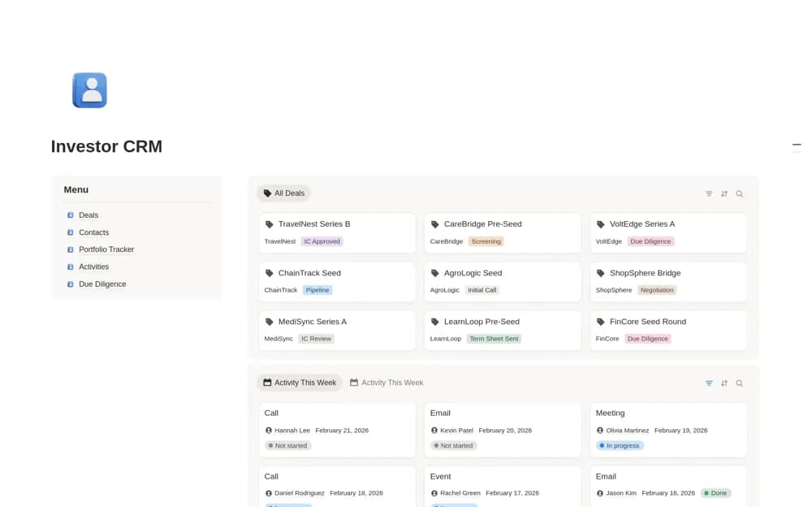Click the Negotiation tag on ShopSphere

(657, 290)
